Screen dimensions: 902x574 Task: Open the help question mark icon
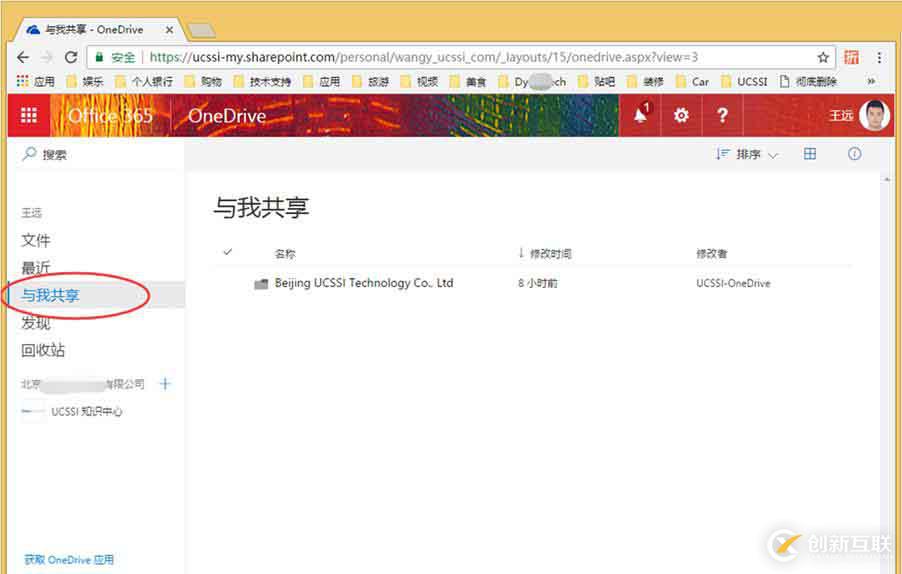pos(723,116)
